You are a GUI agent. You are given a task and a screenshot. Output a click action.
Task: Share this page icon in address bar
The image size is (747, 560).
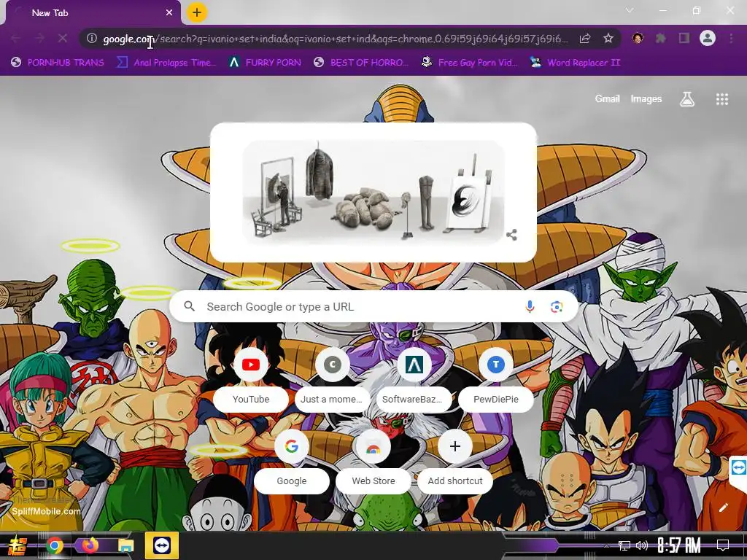(585, 39)
